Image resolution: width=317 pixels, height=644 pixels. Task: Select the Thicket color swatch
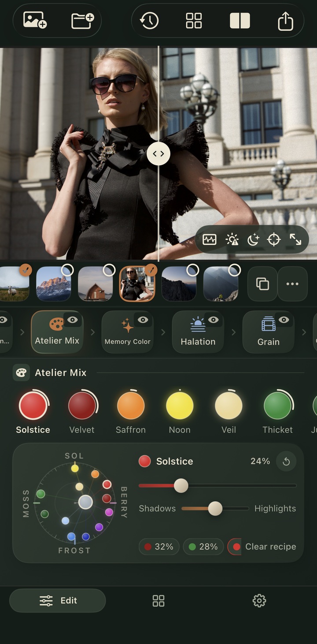[x=278, y=406]
